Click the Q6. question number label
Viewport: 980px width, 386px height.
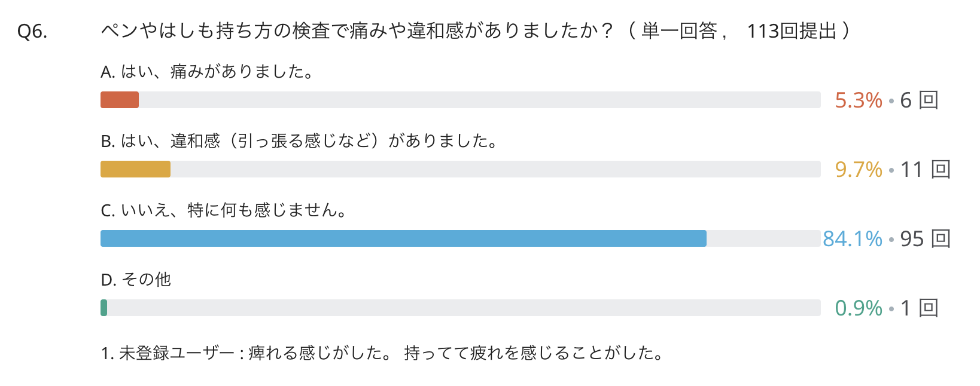coord(32,31)
